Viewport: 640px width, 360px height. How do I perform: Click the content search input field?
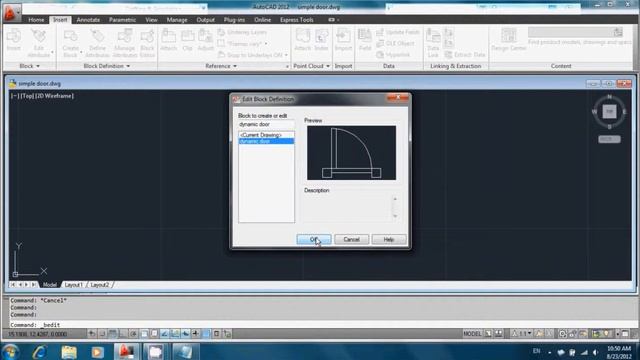571,32
